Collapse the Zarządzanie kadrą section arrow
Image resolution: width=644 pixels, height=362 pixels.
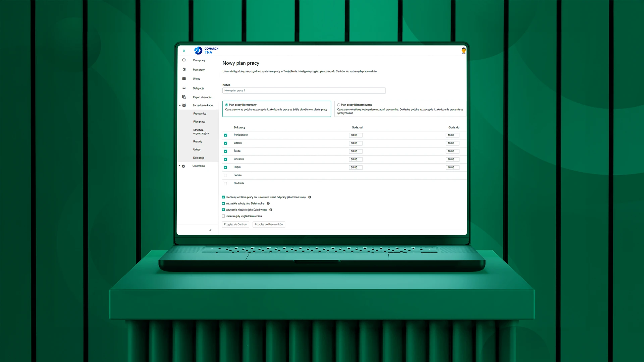coord(179,105)
